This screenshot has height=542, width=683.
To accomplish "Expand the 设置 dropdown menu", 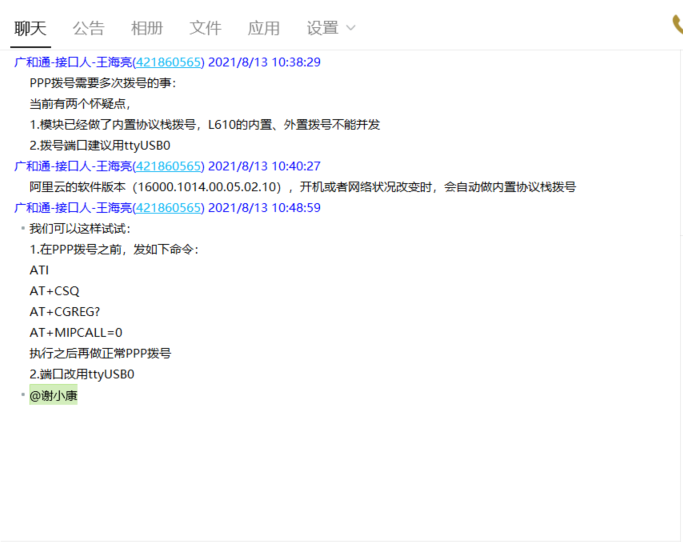I will (331, 28).
